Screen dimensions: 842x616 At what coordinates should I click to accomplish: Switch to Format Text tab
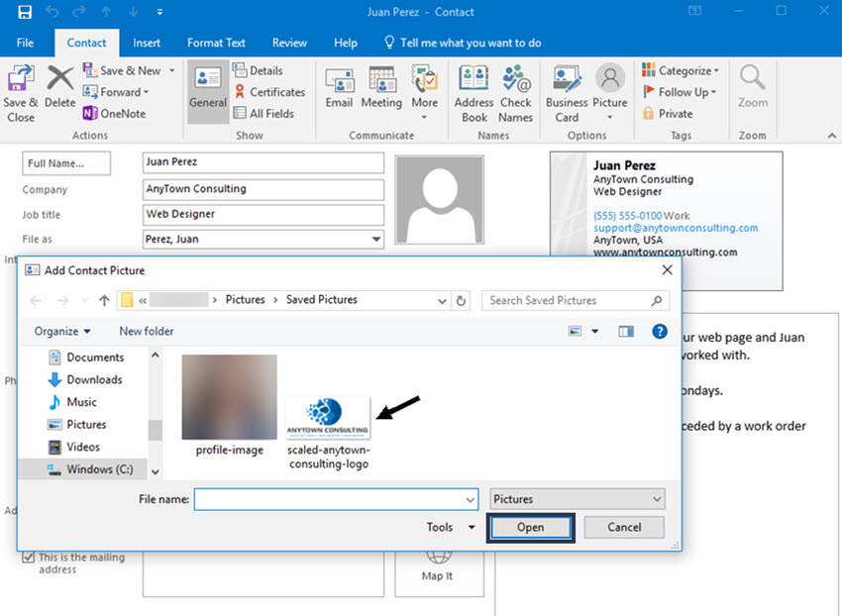tap(216, 43)
